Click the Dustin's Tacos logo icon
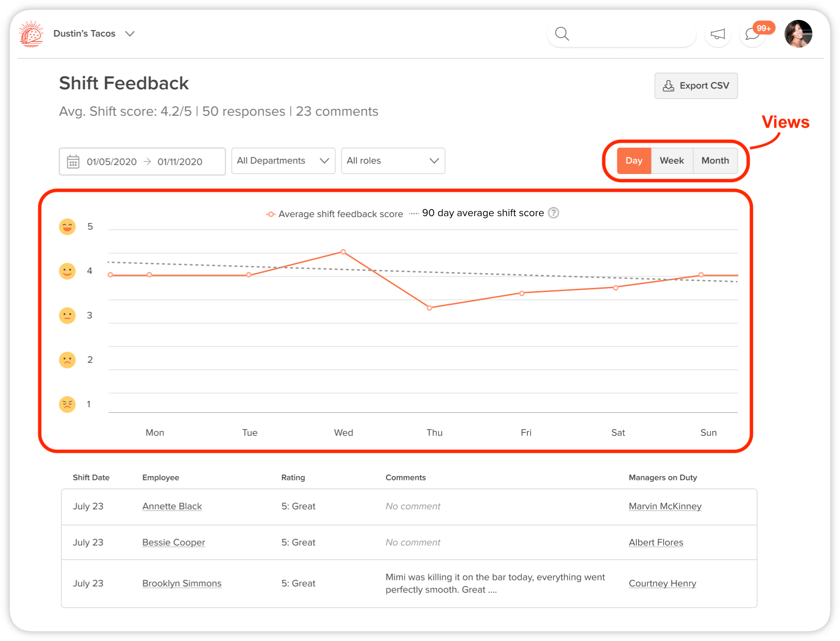Screen dimensions: 840x641 [31, 34]
